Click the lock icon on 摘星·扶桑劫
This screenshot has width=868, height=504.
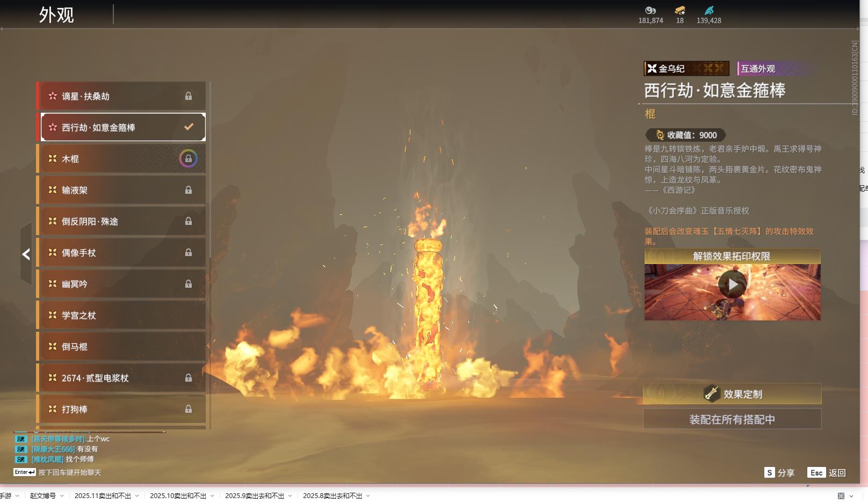[189, 96]
